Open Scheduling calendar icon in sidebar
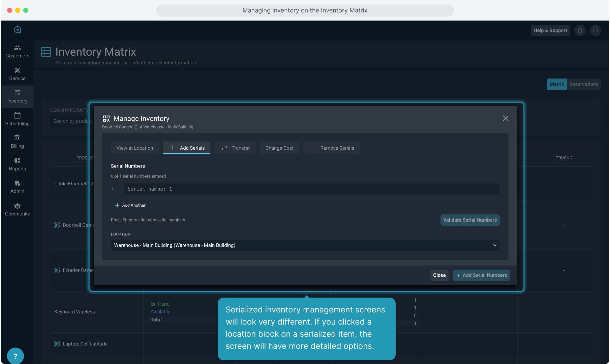 click(x=17, y=116)
